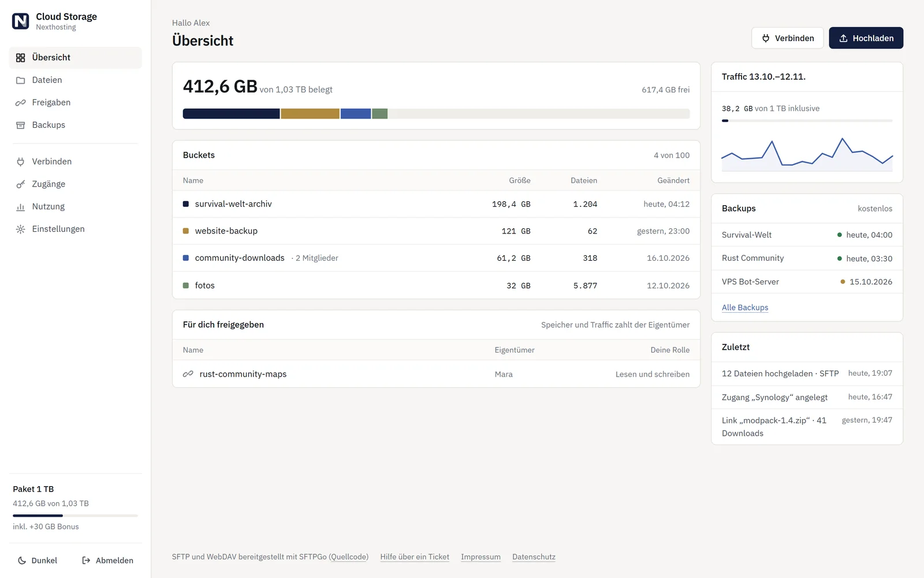The image size is (924, 578).
Task: Click the blue segment of storage bar
Action: pos(356,114)
